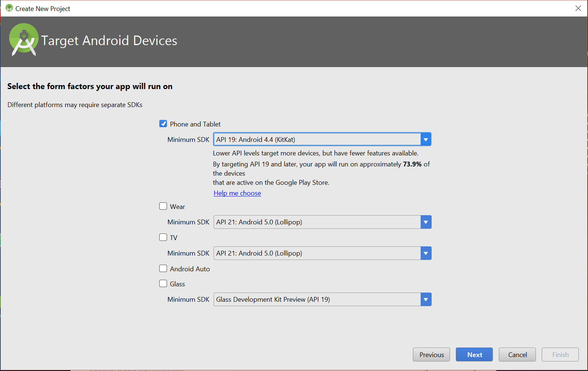This screenshot has height=371, width=588.
Task: Click the Help me choose link
Action: pos(237,193)
